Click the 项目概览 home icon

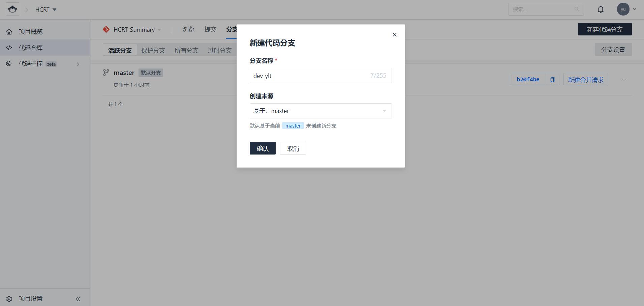(x=9, y=32)
